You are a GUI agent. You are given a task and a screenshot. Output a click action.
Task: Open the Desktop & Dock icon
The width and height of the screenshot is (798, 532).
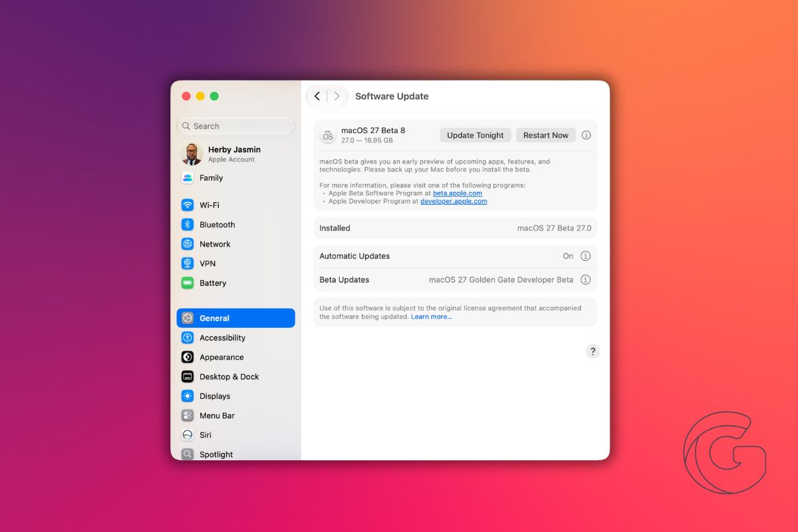pos(188,376)
